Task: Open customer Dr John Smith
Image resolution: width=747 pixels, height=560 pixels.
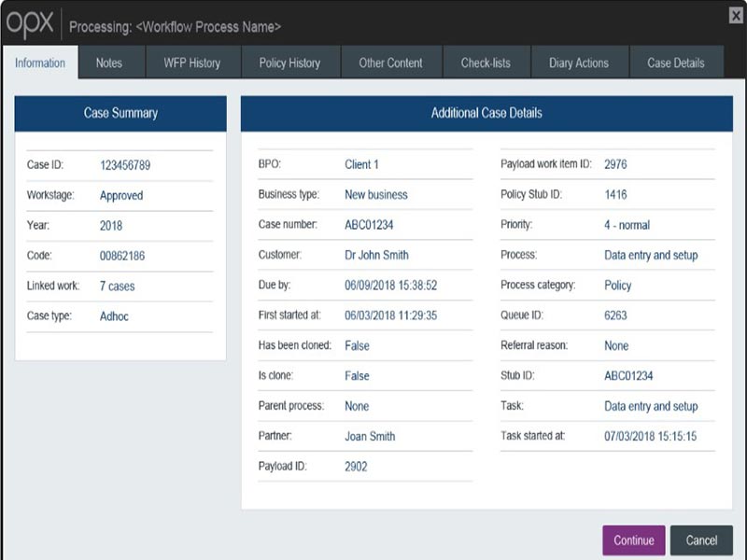Action: pos(377,255)
